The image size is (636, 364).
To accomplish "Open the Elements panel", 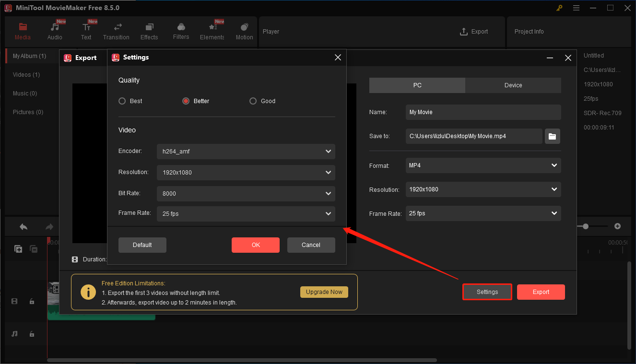I will 212,31.
